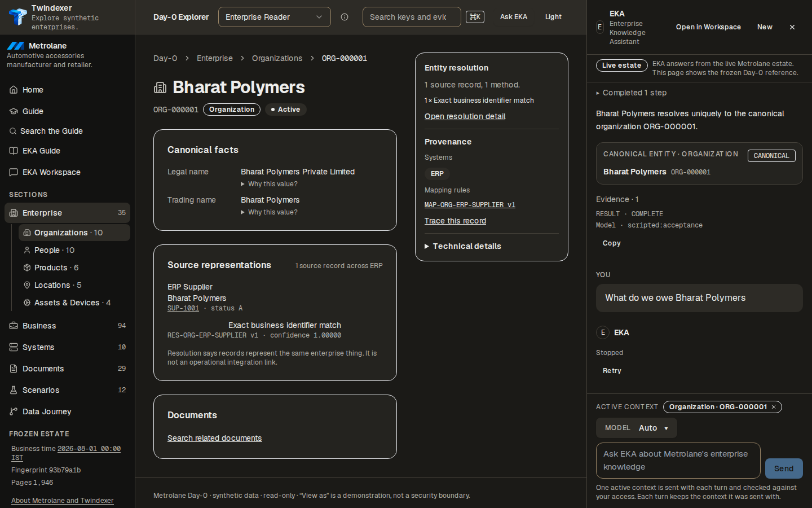The image size is (812, 508).
Task: Open the Business section
Action: coord(68,326)
